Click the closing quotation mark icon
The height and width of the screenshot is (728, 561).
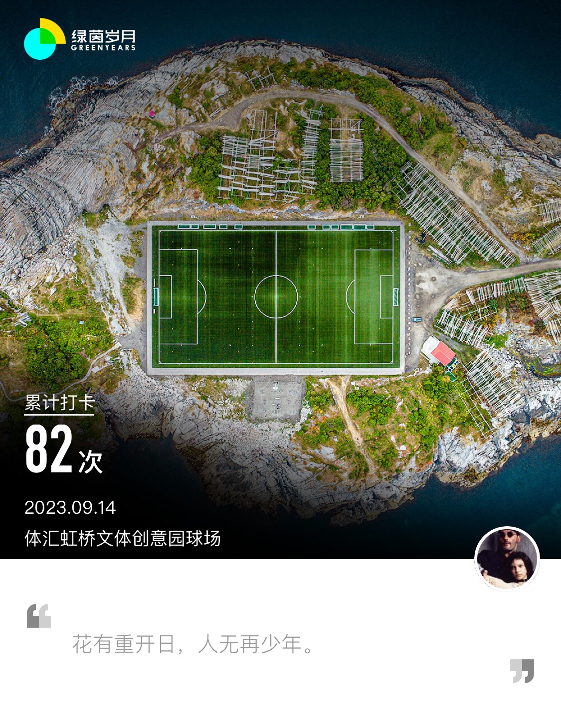[522, 671]
